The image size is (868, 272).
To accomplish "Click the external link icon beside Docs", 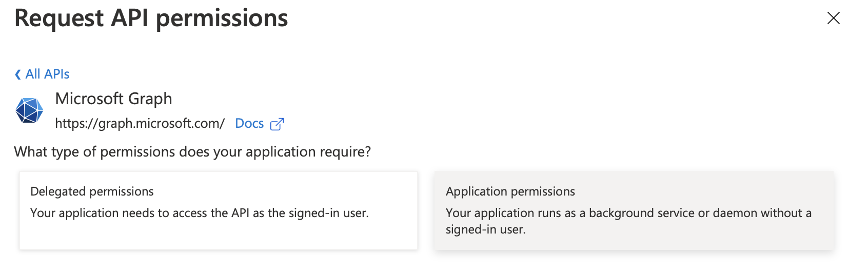I will click(x=277, y=124).
